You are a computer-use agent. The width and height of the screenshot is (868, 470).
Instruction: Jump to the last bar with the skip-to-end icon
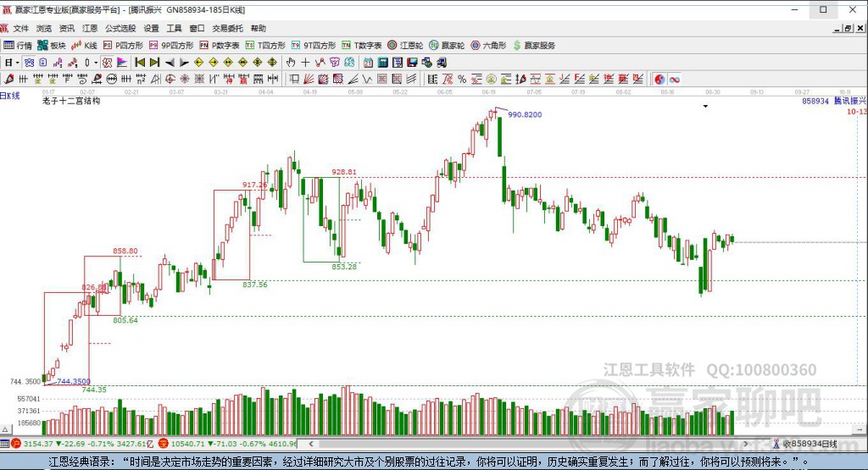point(154,63)
